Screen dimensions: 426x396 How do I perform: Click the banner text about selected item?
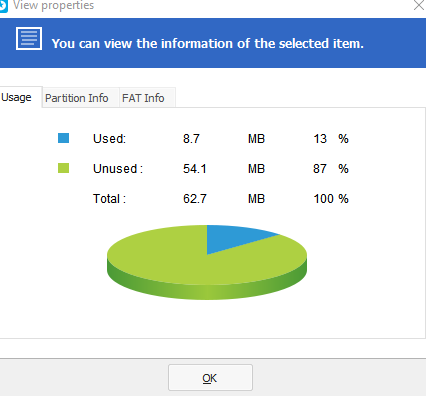(x=207, y=44)
